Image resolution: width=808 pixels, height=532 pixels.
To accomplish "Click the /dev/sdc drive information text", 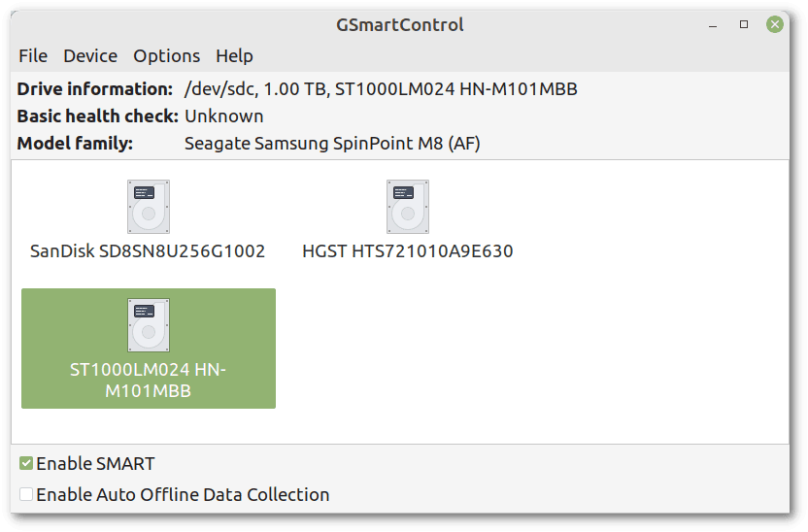I will point(381,89).
